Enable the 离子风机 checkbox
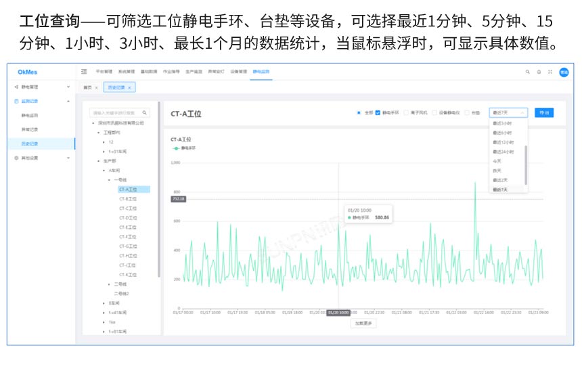This screenshot has width=582, height=392. [405, 112]
